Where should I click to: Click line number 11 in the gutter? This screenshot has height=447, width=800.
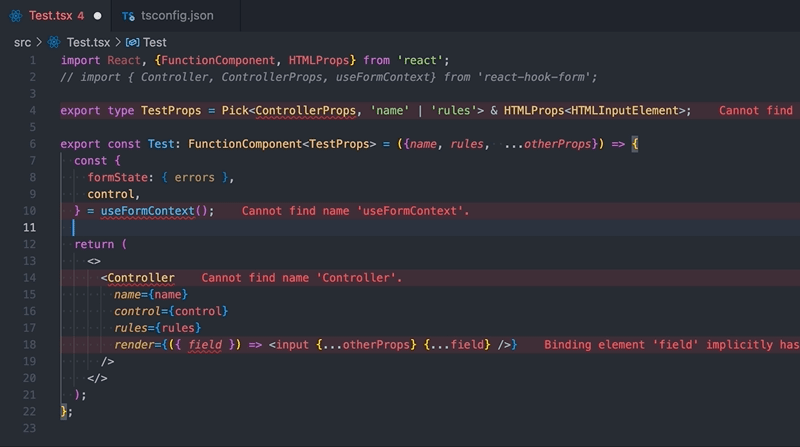pos(30,228)
